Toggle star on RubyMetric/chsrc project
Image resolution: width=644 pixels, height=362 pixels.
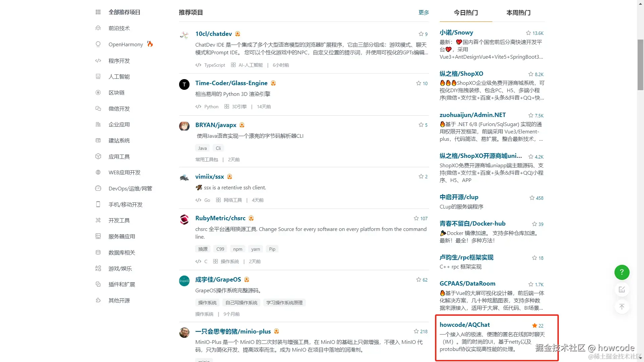point(416,218)
